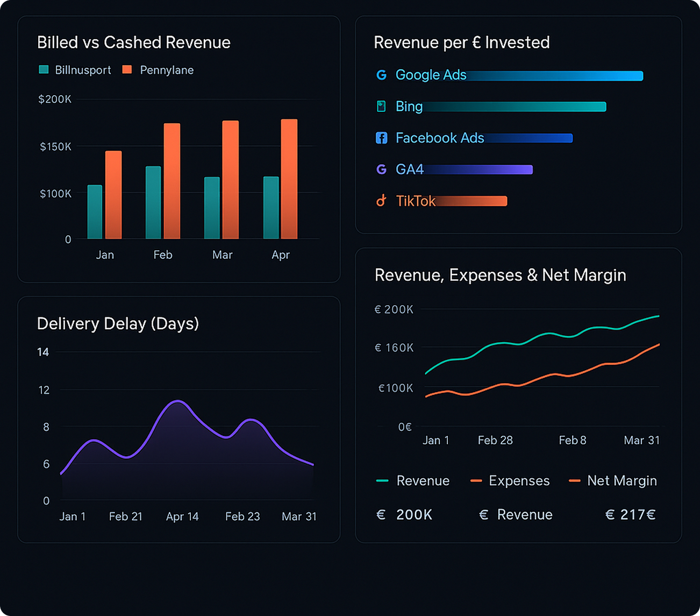The image size is (700, 616).
Task: Click the $100K axis label
Action: pyautogui.click(x=55, y=194)
